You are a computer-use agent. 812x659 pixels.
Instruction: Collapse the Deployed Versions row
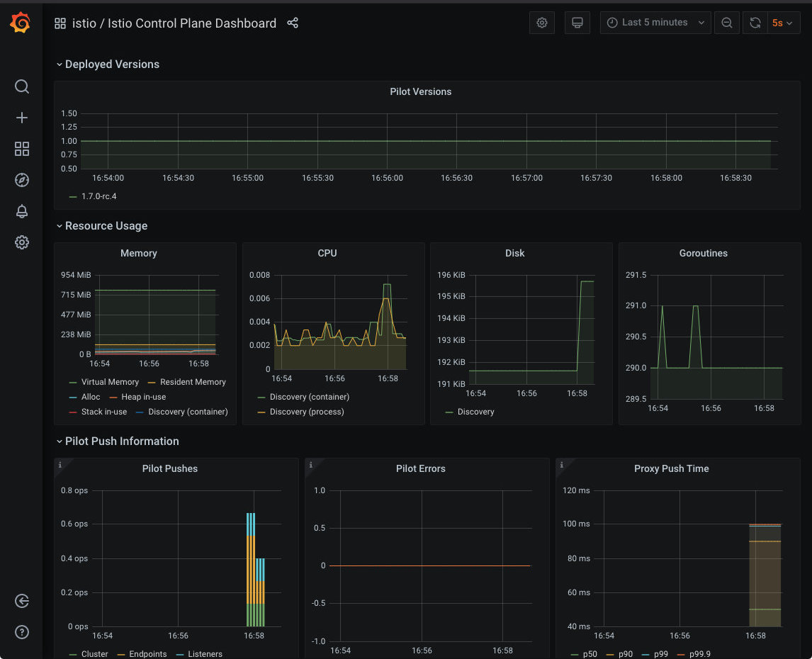click(x=112, y=64)
